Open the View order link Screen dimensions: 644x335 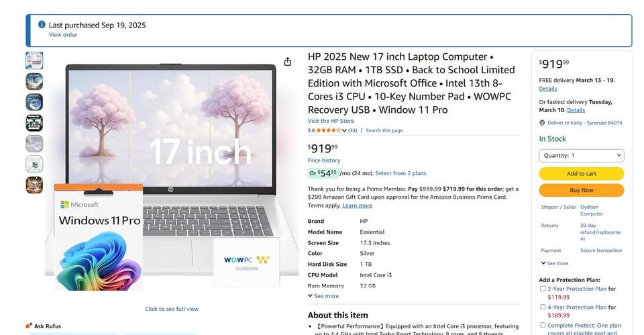62,35
